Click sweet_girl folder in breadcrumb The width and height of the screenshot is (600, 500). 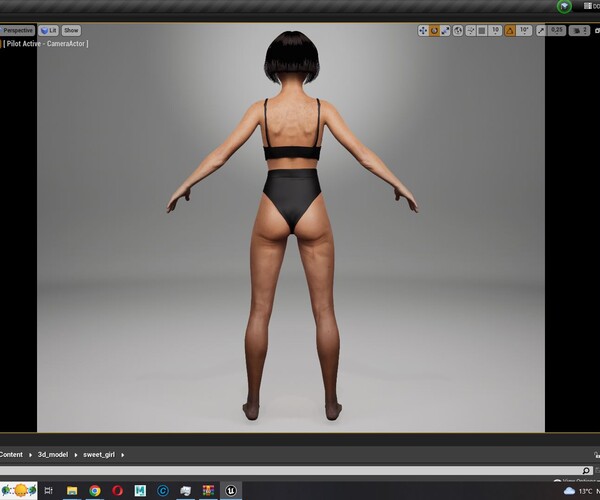(99, 454)
